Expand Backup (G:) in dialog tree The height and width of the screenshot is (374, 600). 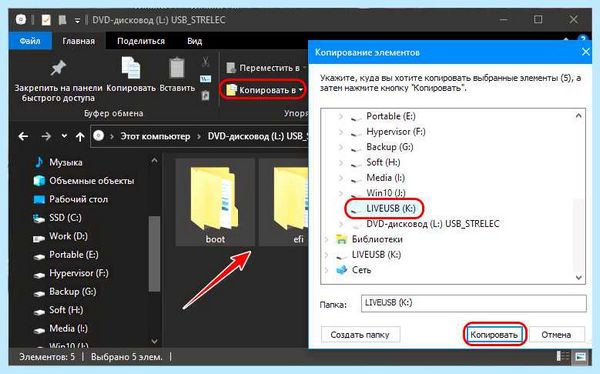(x=341, y=147)
